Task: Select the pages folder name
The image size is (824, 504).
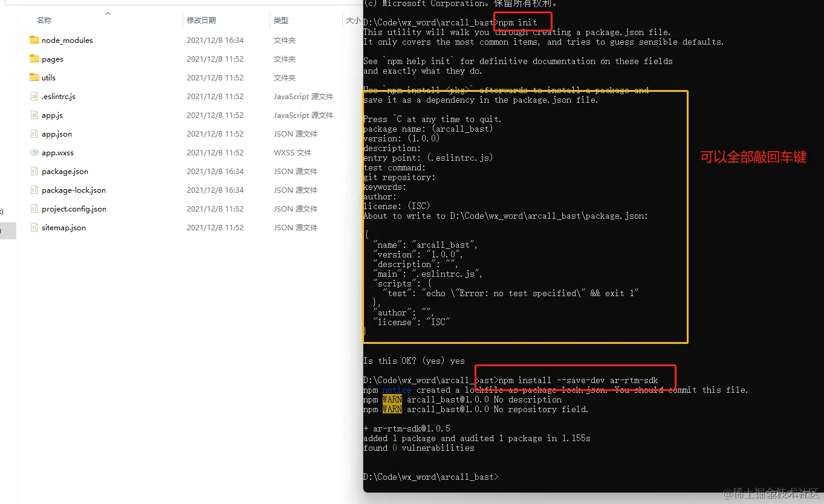Action: [53, 59]
